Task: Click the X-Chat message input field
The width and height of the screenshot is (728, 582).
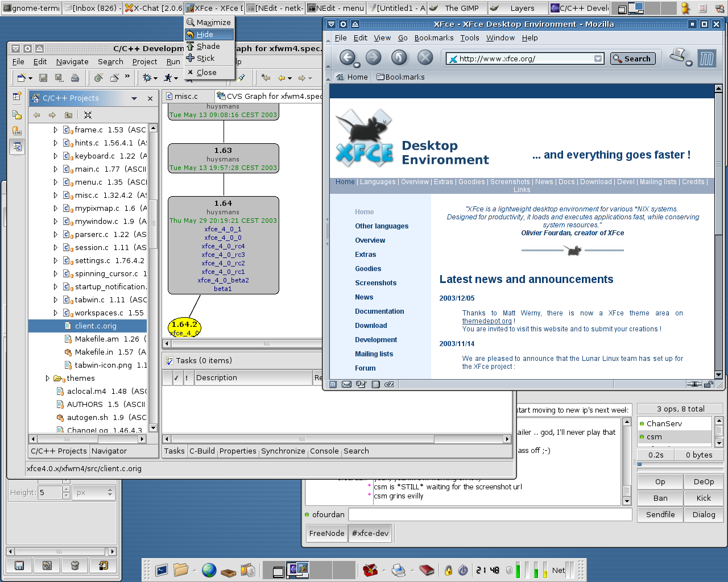Action: (490, 514)
